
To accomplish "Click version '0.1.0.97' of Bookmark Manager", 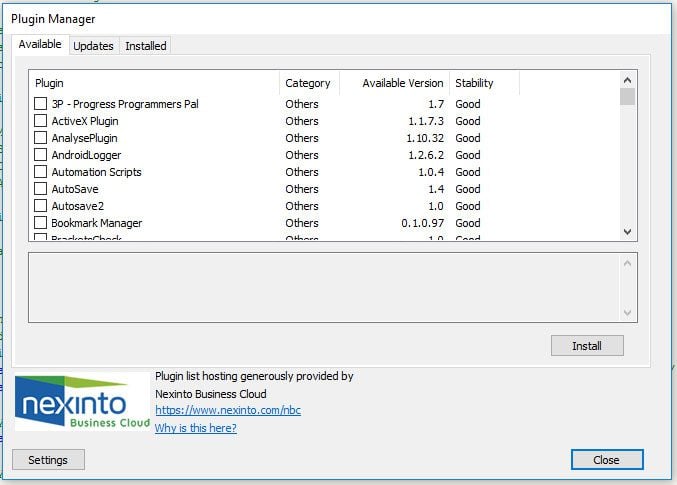I will [x=423, y=223].
